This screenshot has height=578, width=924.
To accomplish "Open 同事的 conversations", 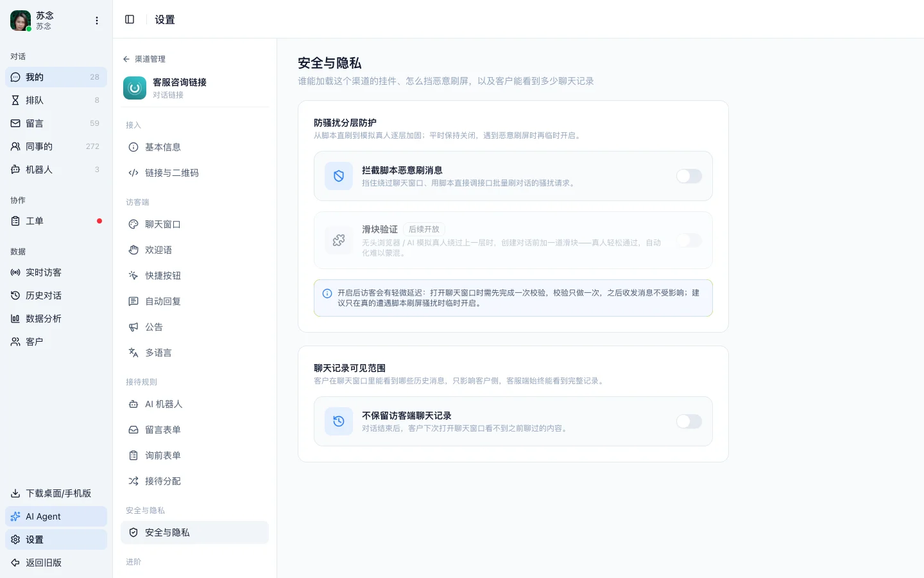I will (x=56, y=146).
